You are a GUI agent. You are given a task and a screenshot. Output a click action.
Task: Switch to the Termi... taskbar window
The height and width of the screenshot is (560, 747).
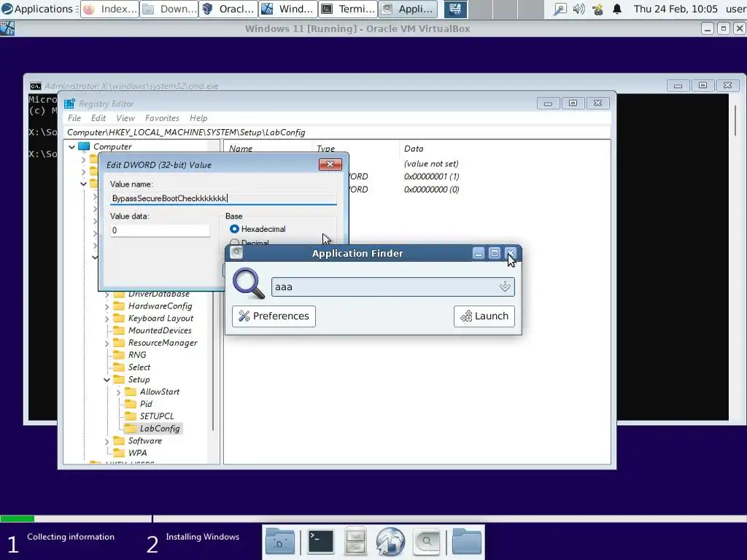tap(348, 9)
